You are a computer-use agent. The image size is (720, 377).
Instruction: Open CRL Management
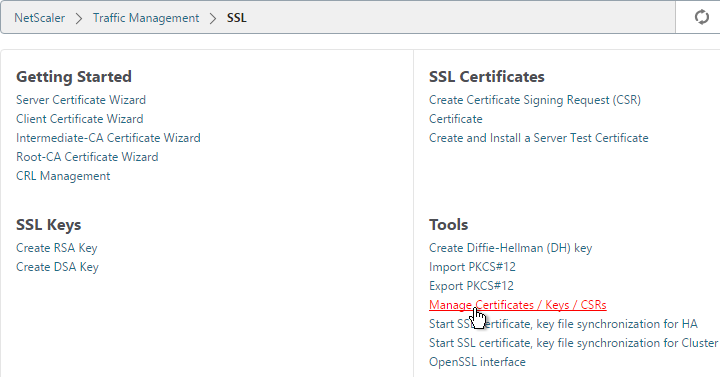click(63, 176)
